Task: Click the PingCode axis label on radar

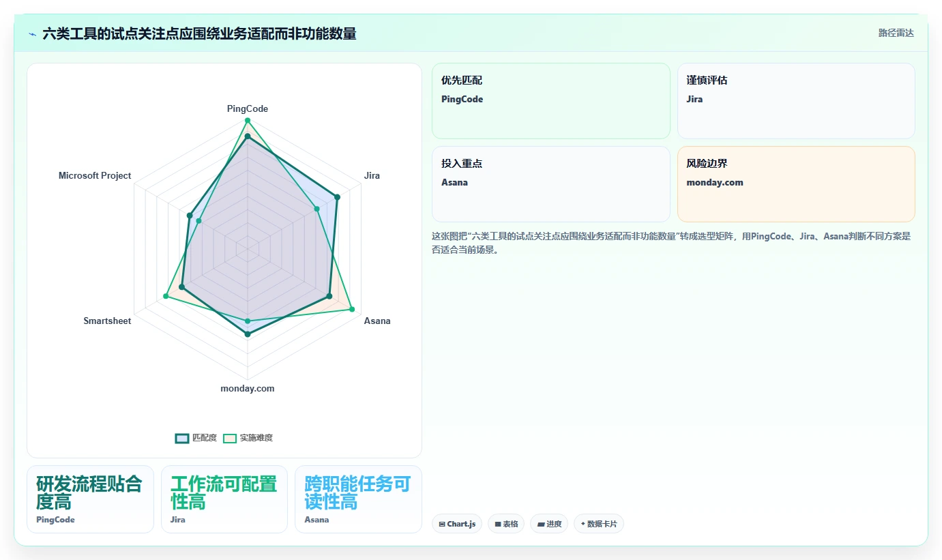Action: 248,108
